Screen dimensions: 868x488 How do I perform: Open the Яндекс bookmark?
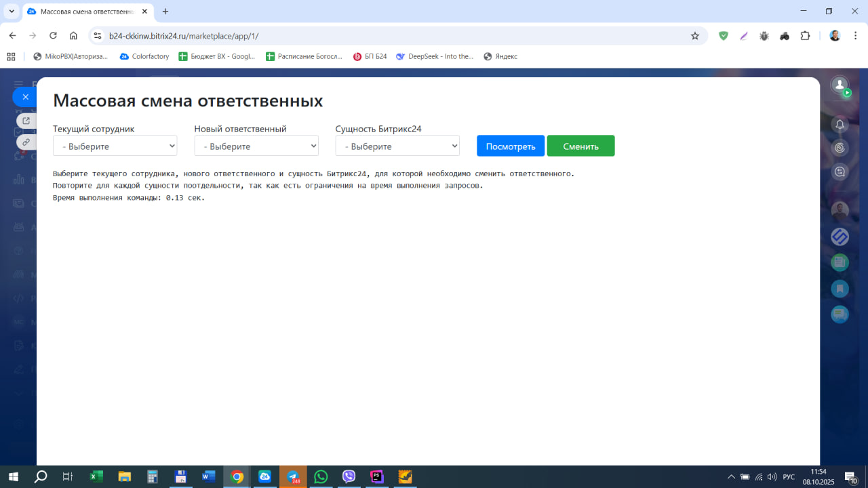click(500, 56)
